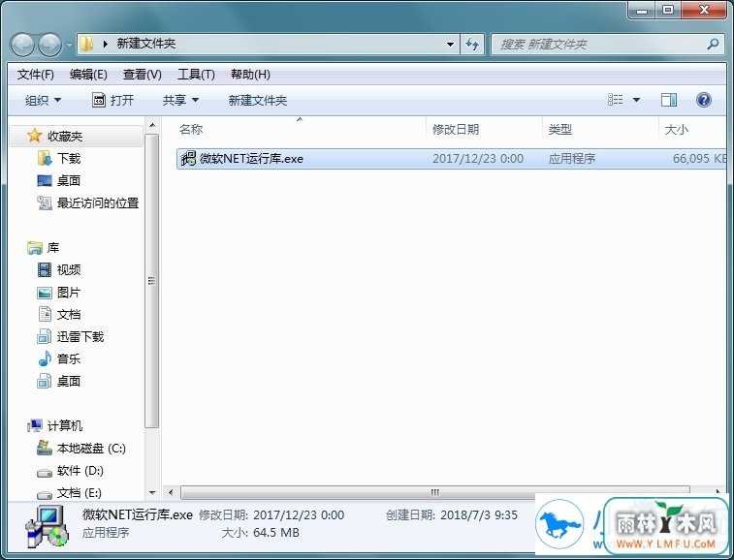Image resolution: width=734 pixels, height=560 pixels.
Task: Select 计算机 in the navigation pane
Action: [65, 425]
